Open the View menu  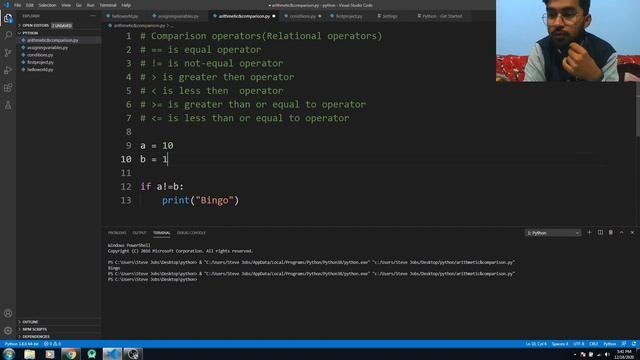tap(66, 5)
